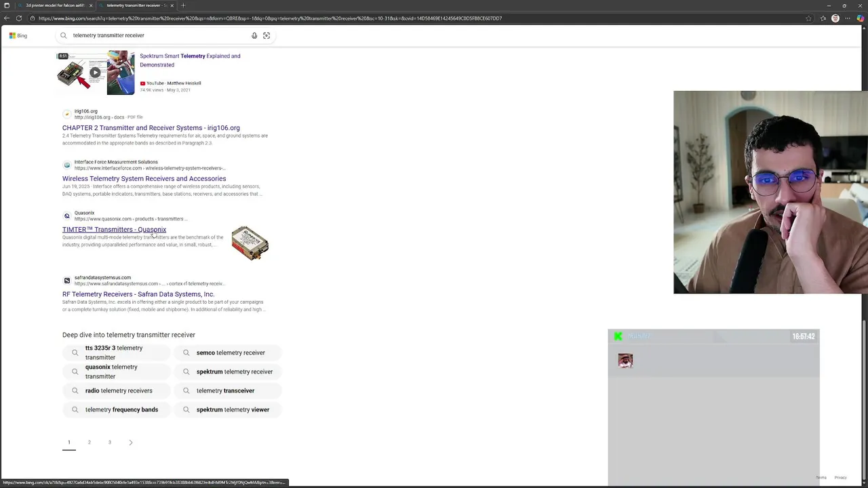This screenshot has height=488, width=868.
Task: View site information lock icon
Action: point(32,18)
